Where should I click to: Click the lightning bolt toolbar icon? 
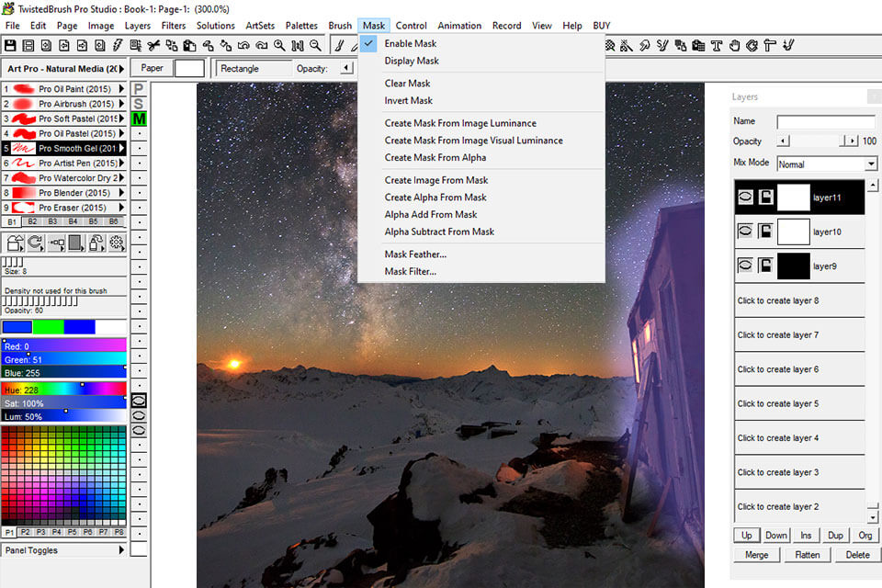pos(118,46)
